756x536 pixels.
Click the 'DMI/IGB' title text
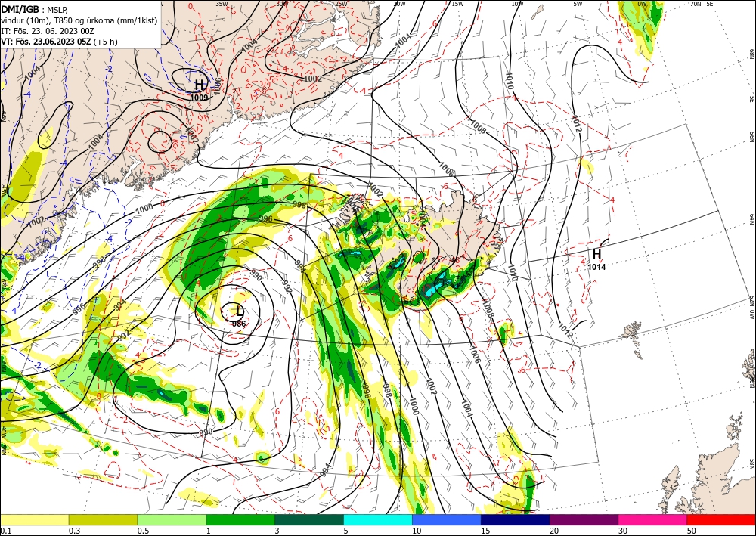point(20,8)
